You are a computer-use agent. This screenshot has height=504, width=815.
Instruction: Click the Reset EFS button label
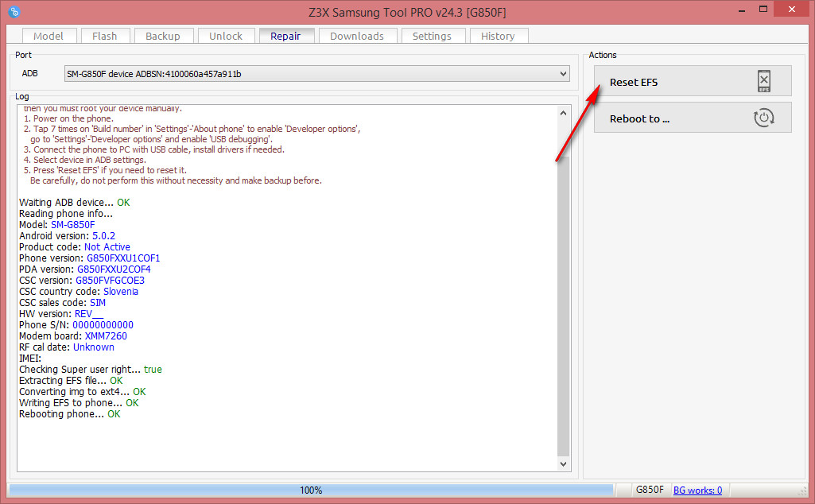click(x=634, y=82)
